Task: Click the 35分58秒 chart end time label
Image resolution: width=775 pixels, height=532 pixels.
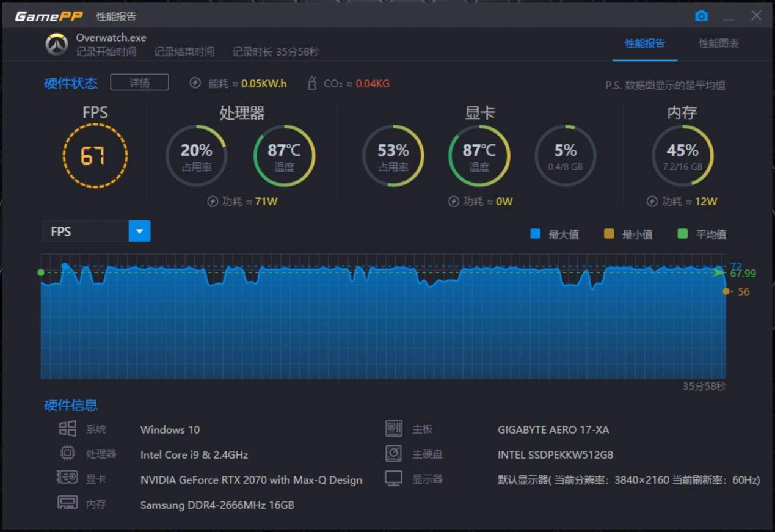Action: pos(704,386)
